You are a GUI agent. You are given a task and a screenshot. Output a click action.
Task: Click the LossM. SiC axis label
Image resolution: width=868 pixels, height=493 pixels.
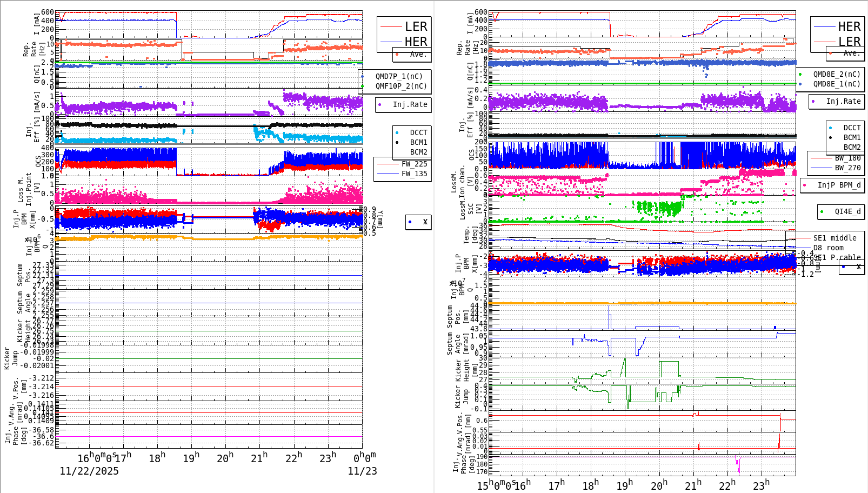(x=466, y=208)
